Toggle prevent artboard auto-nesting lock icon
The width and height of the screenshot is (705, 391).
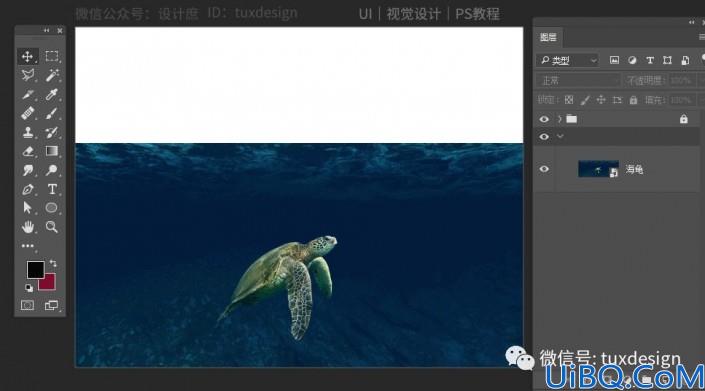[x=617, y=100]
